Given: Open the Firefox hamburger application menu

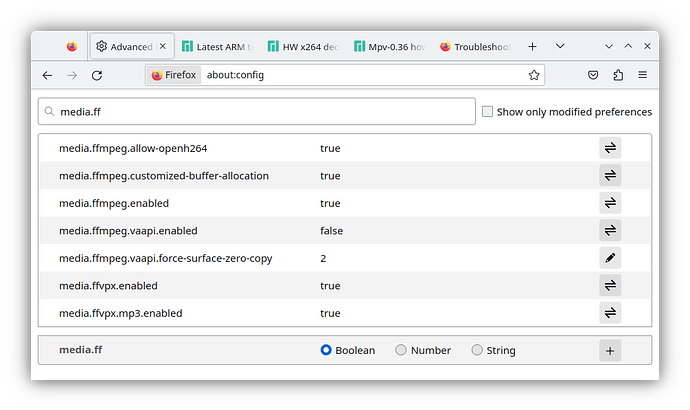Looking at the screenshot, I should 642,75.
